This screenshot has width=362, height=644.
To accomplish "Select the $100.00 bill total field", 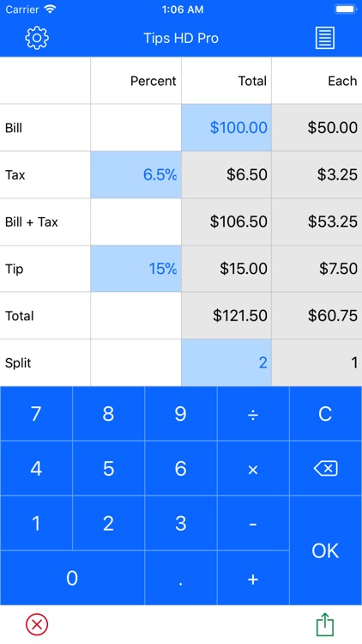I will point(226,128).
